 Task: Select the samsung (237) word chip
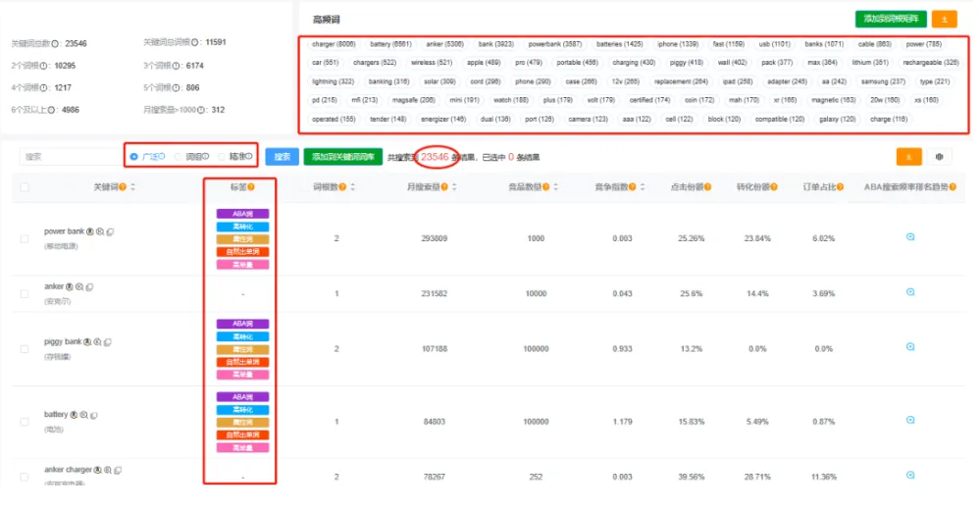883,81
